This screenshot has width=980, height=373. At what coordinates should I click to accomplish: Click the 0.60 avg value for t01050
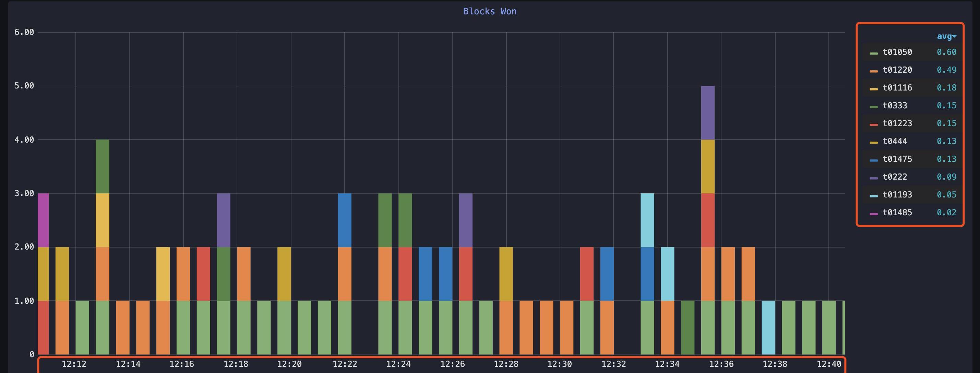946,52
